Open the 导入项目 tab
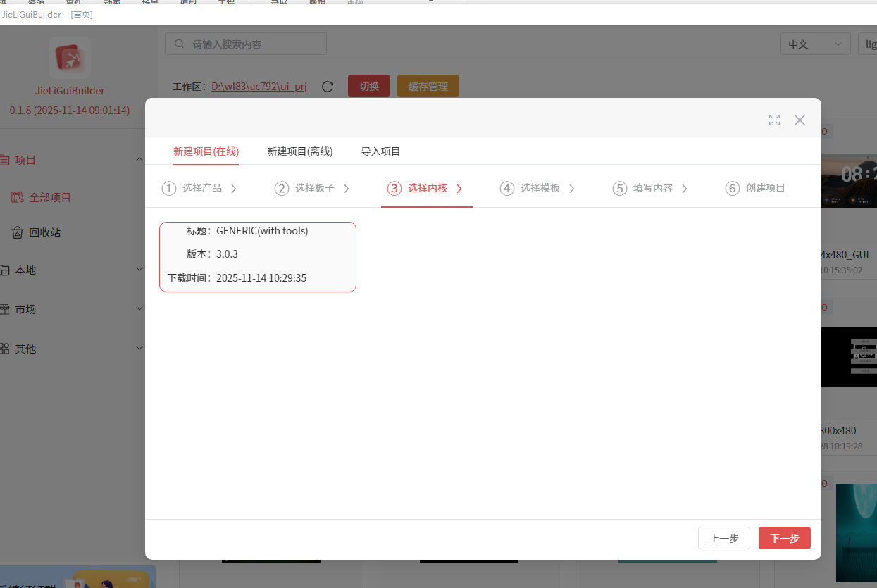 [x=381, y=151]
